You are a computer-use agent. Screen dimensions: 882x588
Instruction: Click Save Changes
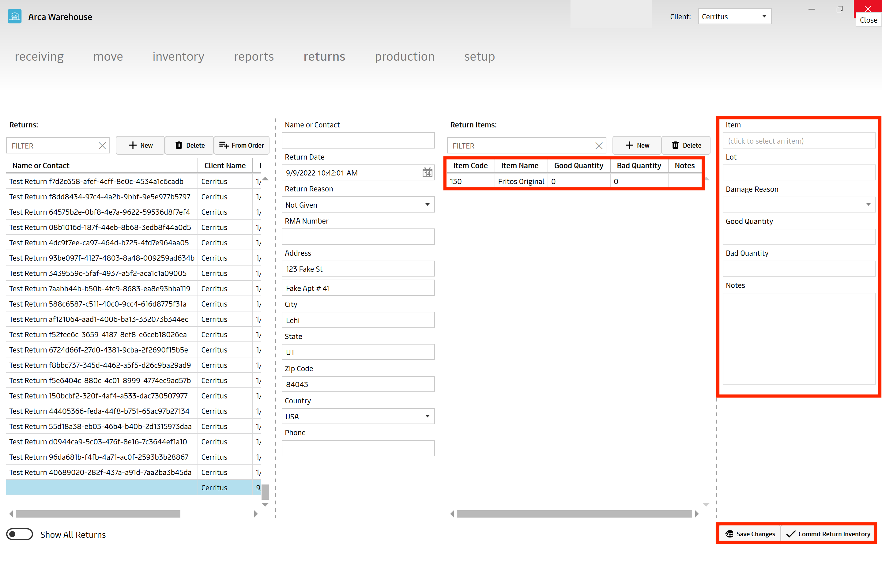click(750, 533)
